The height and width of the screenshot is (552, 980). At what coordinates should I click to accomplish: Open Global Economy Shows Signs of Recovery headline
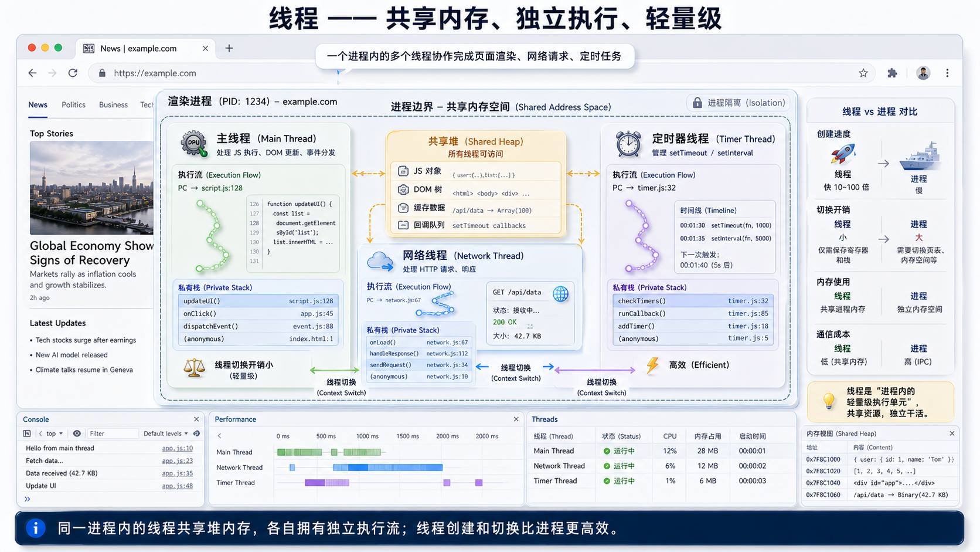[91, 253]
